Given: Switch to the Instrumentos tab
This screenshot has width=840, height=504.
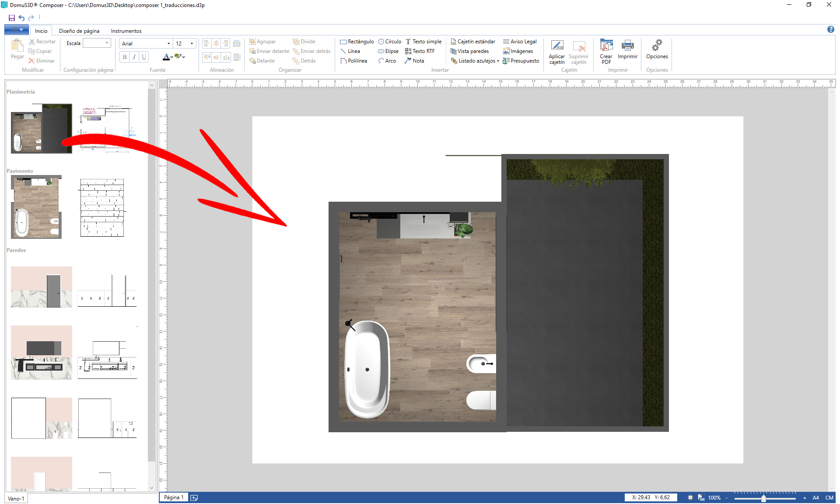Looking at the screenshot, I should point(126,31).
